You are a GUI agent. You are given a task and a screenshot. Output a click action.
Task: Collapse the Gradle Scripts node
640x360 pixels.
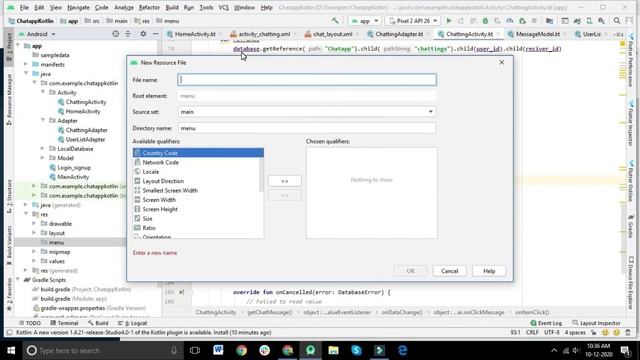click(18, 280)
